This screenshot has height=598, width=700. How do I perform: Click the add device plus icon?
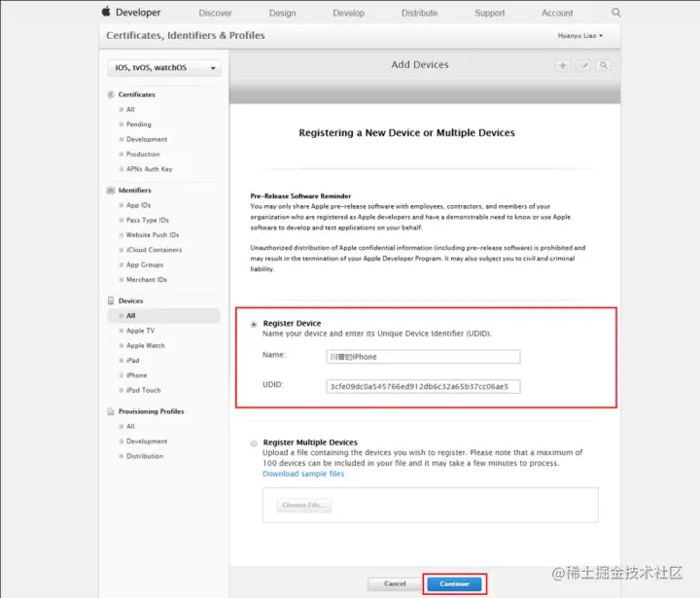pos(563,66)
